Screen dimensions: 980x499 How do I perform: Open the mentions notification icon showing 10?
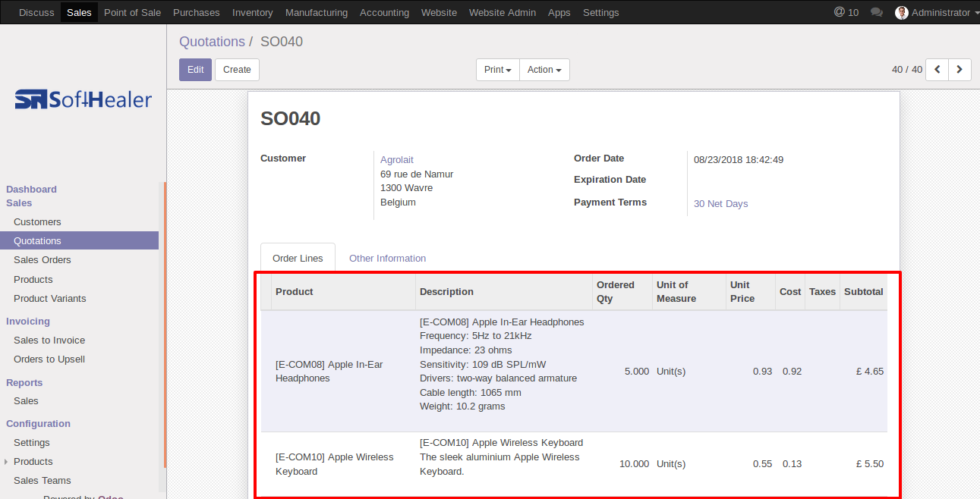(x=846, y=12)
